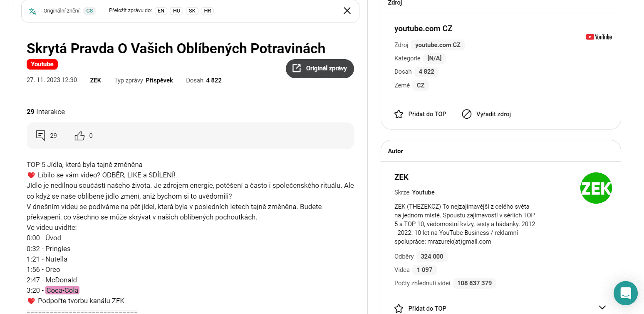Viewport: 644px width, 314px height.
Task: Translate the message to SK
Action: [192, 11]
